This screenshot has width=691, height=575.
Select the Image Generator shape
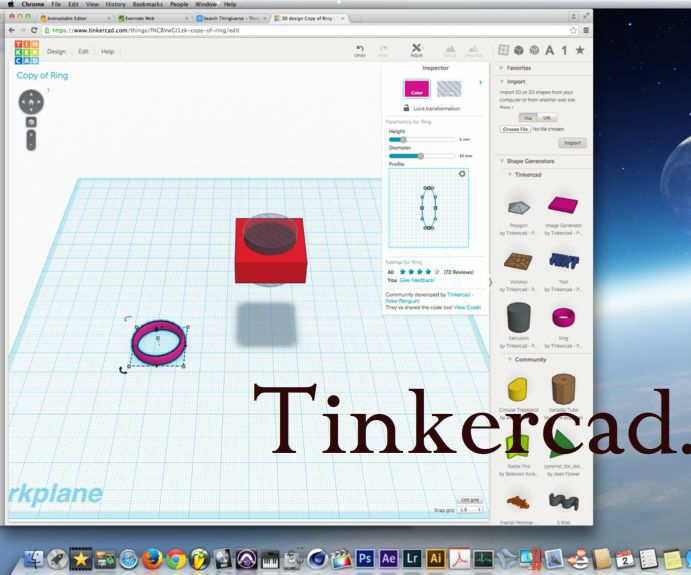pyautogui.click(x=563, y=205)
